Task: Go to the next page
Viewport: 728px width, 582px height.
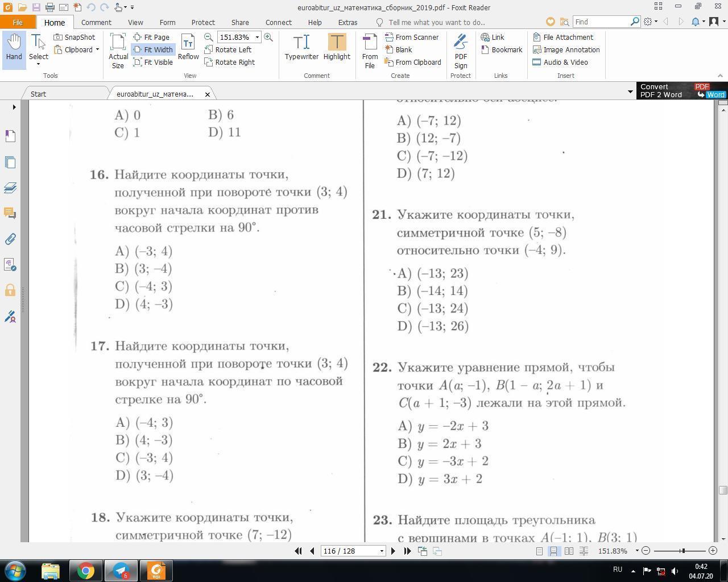Action: click(393, 551)
